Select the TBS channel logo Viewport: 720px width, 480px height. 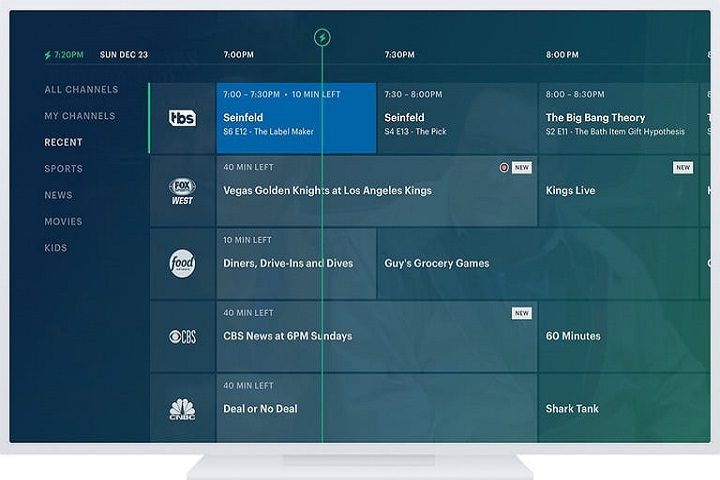point(182,118)
